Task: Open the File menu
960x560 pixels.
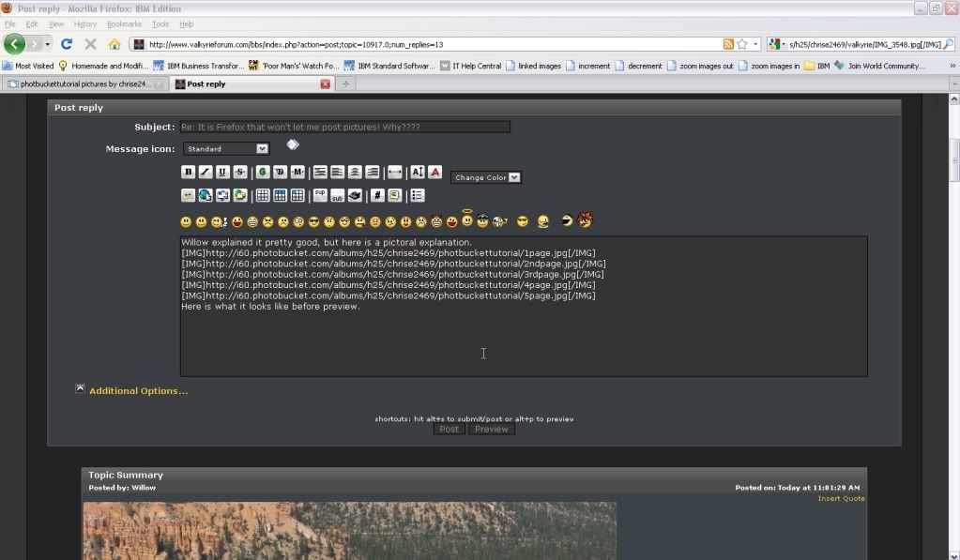Action: [x=9, y=24]
